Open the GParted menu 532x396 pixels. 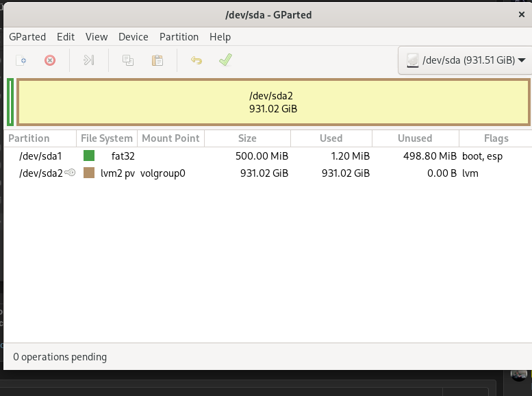pos(27,37)
